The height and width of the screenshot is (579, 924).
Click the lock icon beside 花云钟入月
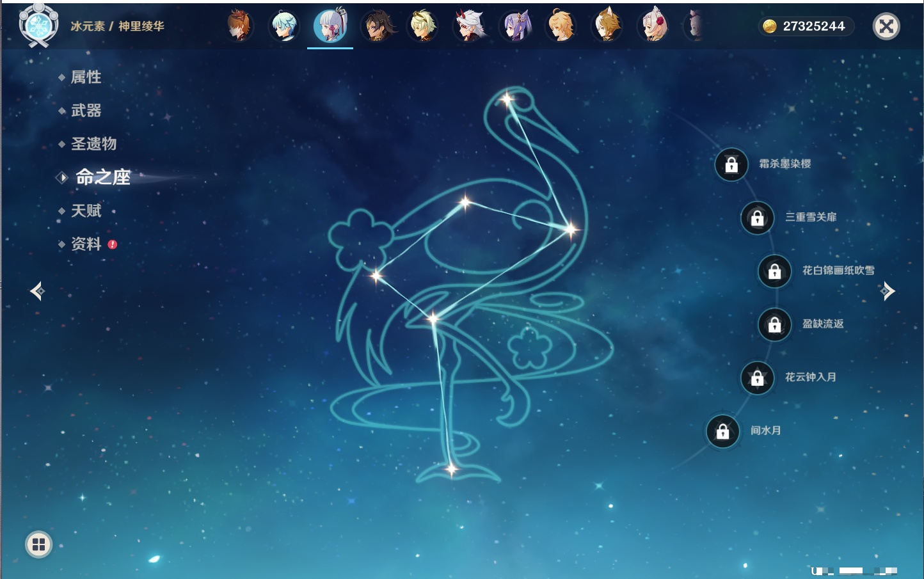pos(757,378)
